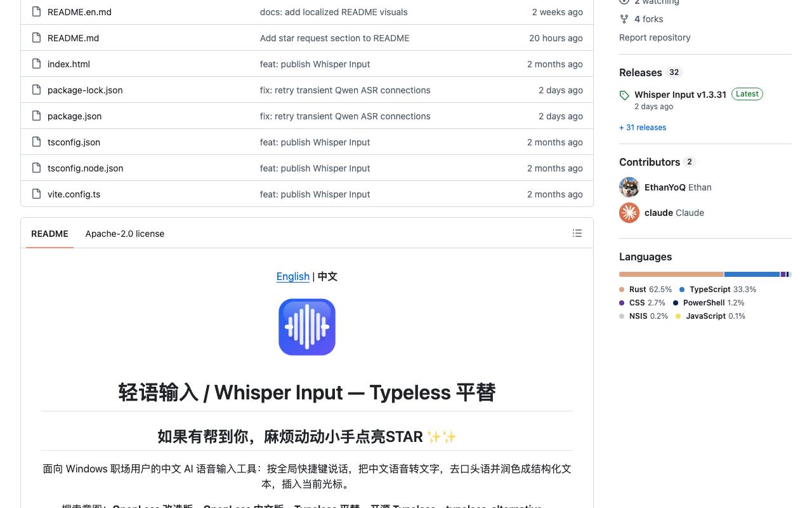Screen dimensions: 812x508
Task: Open the package.json file
Action: coord(74,116)
